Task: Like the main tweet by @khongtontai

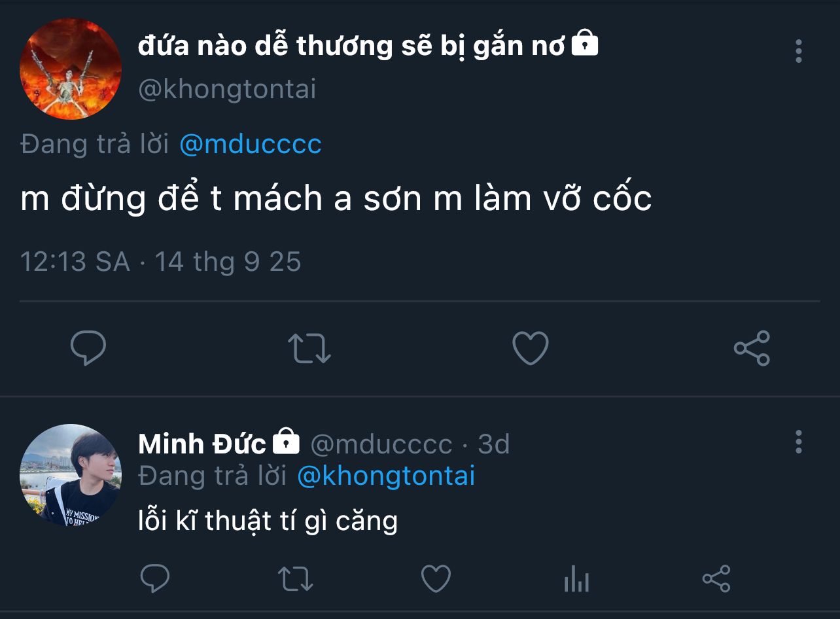Action: [x=530, y=347]
